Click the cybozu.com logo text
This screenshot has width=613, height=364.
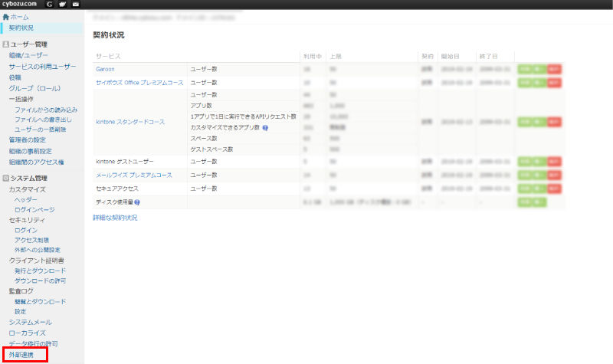point(19,4)
